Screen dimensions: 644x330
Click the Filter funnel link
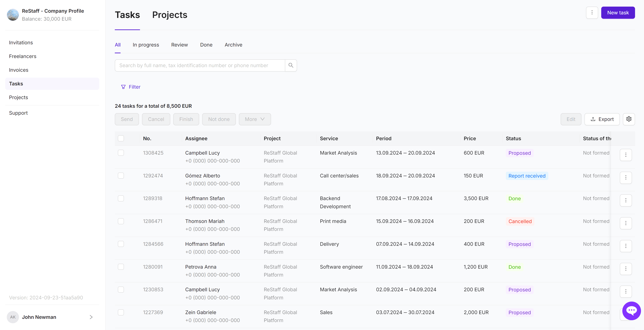[x=131, y=87]
